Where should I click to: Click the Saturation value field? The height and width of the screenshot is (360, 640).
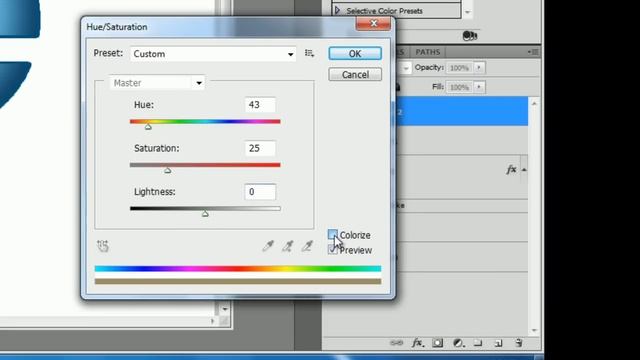click(x=260, y=148)
